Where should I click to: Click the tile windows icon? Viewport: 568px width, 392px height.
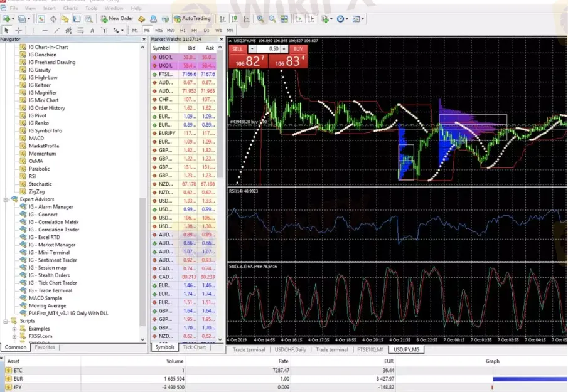(284, 19)
